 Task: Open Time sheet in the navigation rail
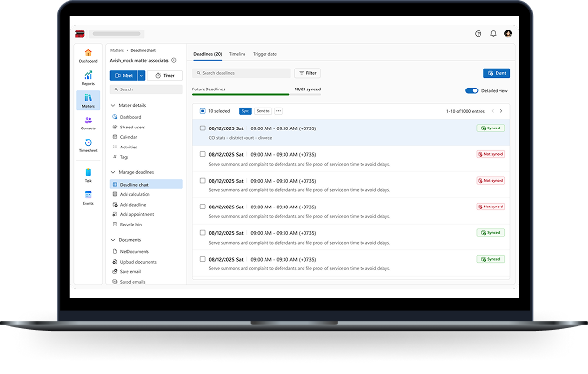tap(88, 146)
